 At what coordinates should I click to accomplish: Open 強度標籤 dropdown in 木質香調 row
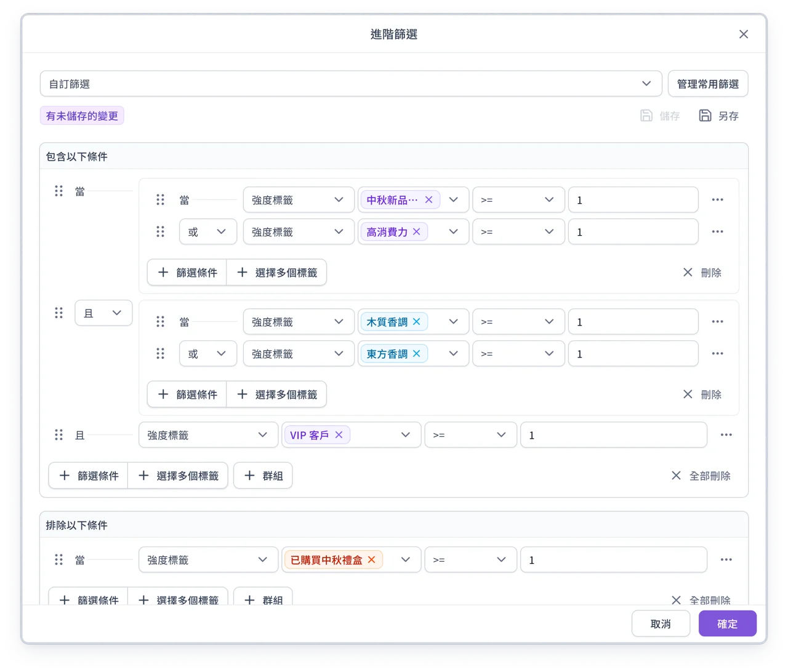(299, 322)
